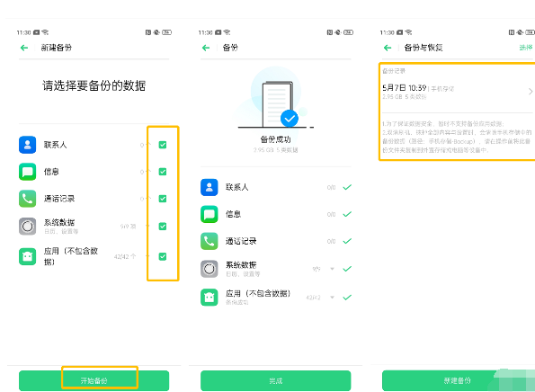
Task: Tap 请选择要备份的数据 heading
Action: (x=94, y=85)
